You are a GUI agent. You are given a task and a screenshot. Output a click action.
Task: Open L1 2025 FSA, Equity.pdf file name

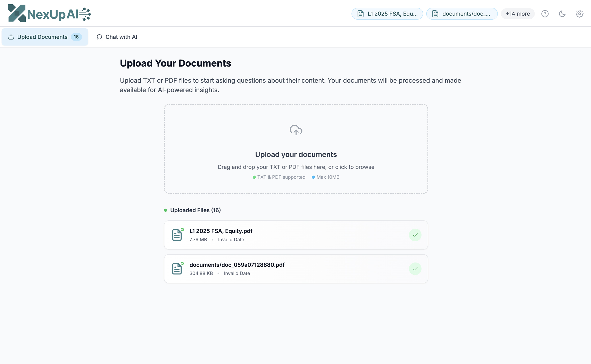pyautogui.click(x=221, y=231)
